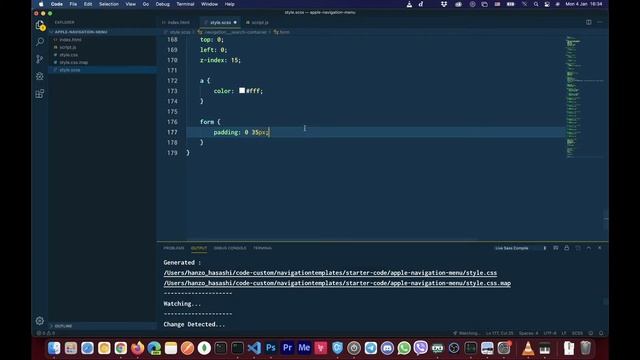Open the Source Control view
This screenshot has height=360, width=640.
(40, 59)
